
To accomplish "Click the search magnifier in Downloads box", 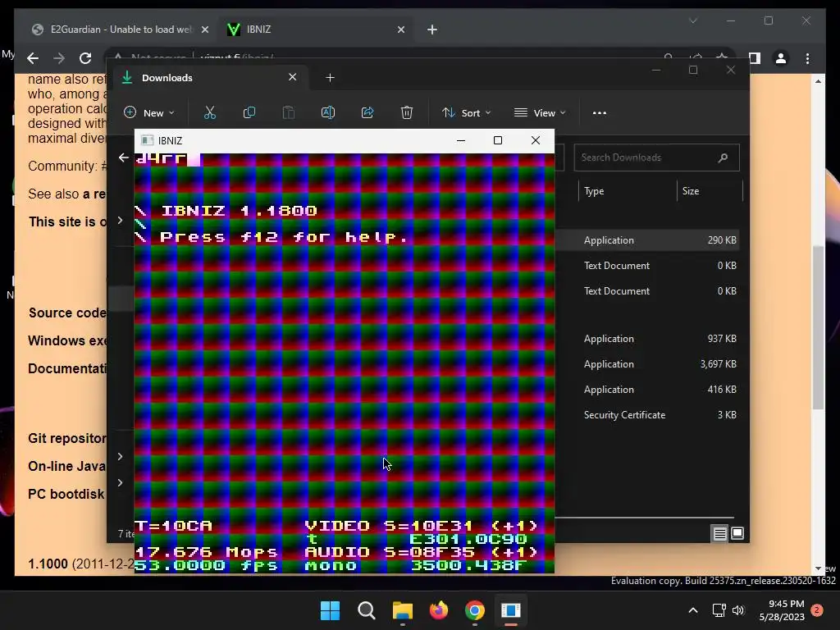I will [x=723, y=157].
